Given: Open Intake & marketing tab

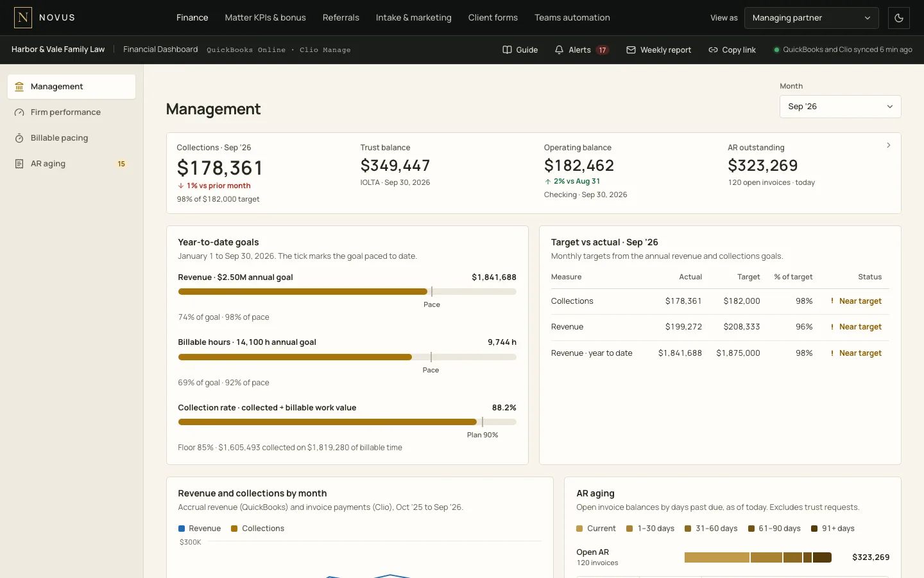Looking at the screenshot, I should pyautogui.click(x=414, y=17).
